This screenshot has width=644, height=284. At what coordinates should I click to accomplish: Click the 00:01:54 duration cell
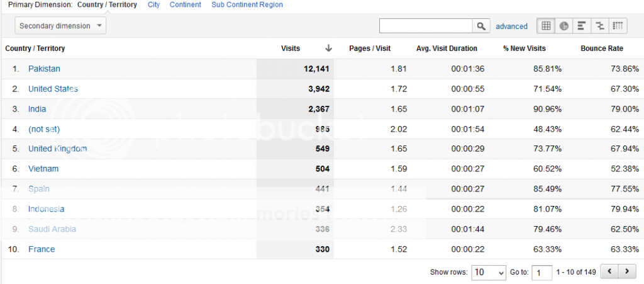(x=468, y=129)
